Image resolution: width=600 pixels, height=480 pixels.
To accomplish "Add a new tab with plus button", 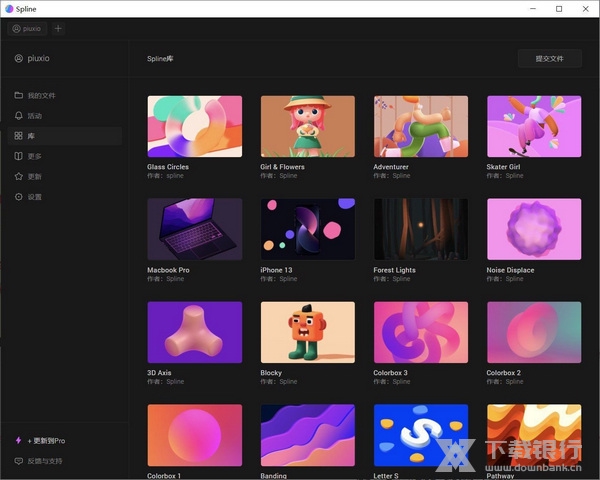I will point(58,29).
